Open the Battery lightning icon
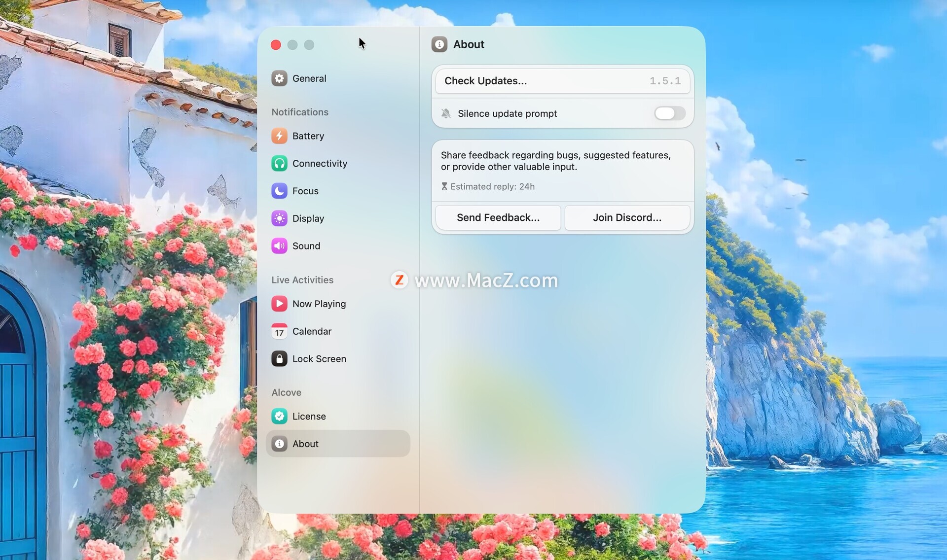The height and width of the screenshot is (560, 947). tap(279, 136)
